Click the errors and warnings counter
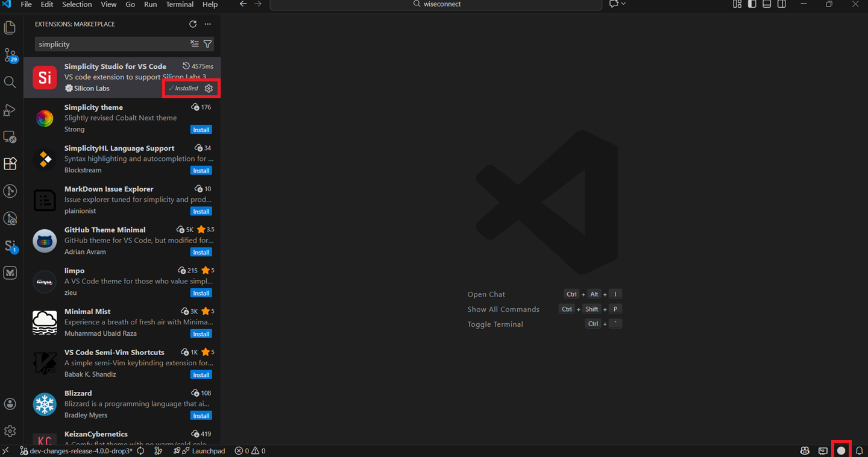This screenshot has width=868, height=457. point(250,450)
